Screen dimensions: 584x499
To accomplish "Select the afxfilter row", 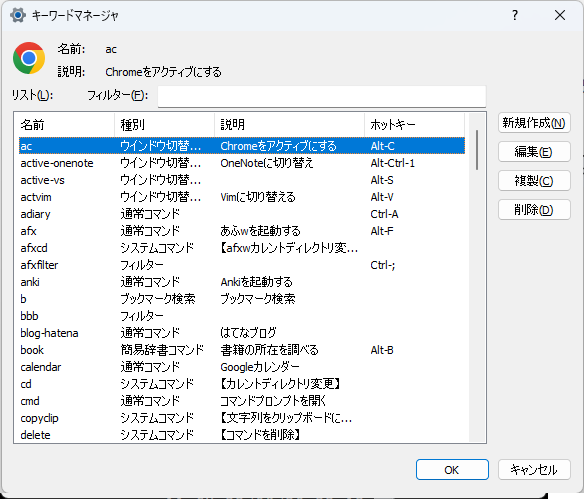I will [x=242, y=265].
